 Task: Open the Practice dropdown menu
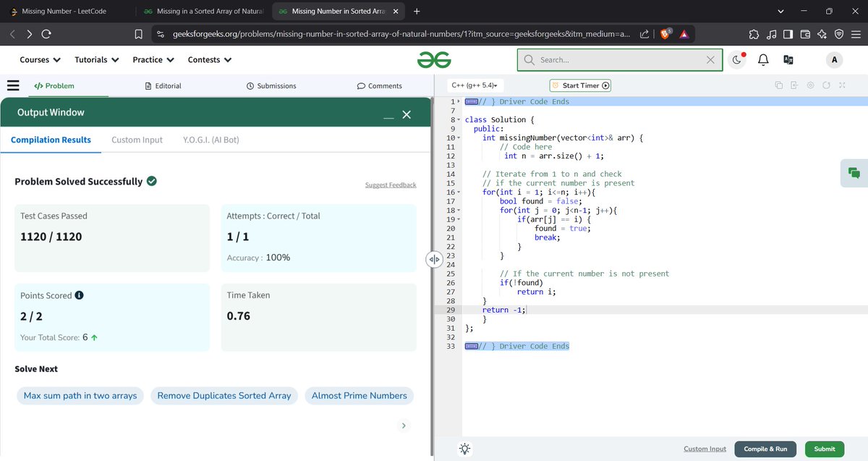(x=153, y=60)
